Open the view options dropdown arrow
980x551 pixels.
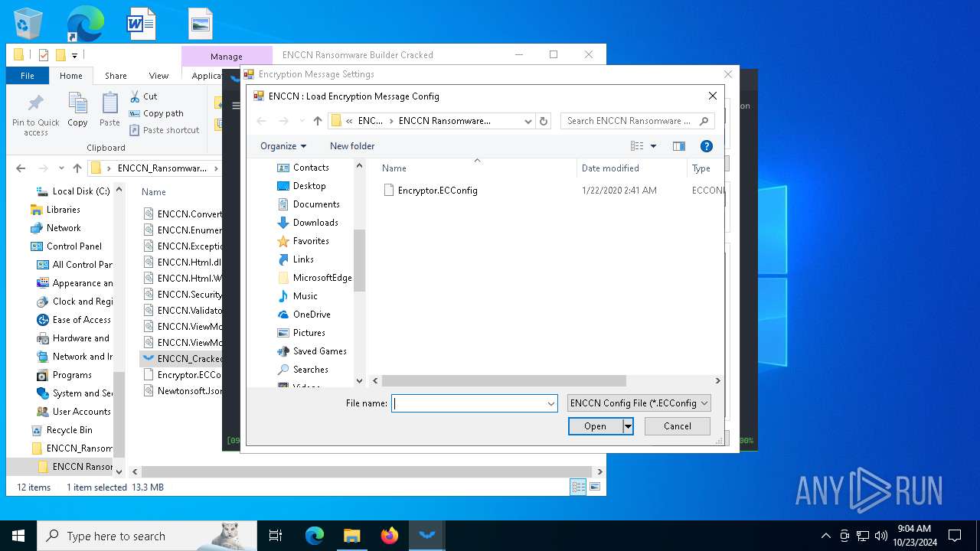[653, 146]
